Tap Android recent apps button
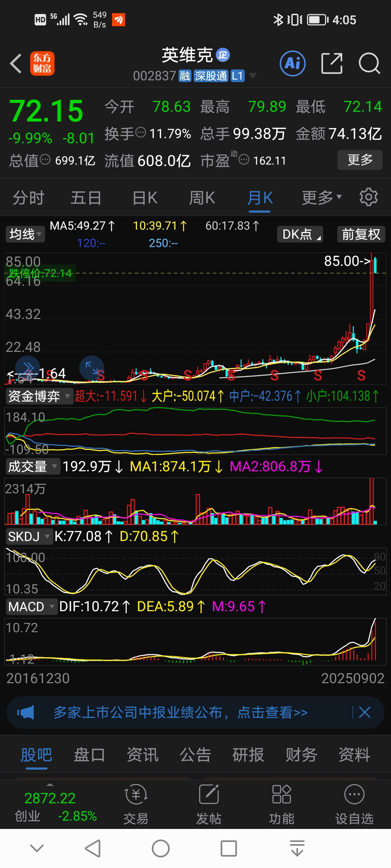Viewport: 391px width, 868px height. click(x=229, y=848)
